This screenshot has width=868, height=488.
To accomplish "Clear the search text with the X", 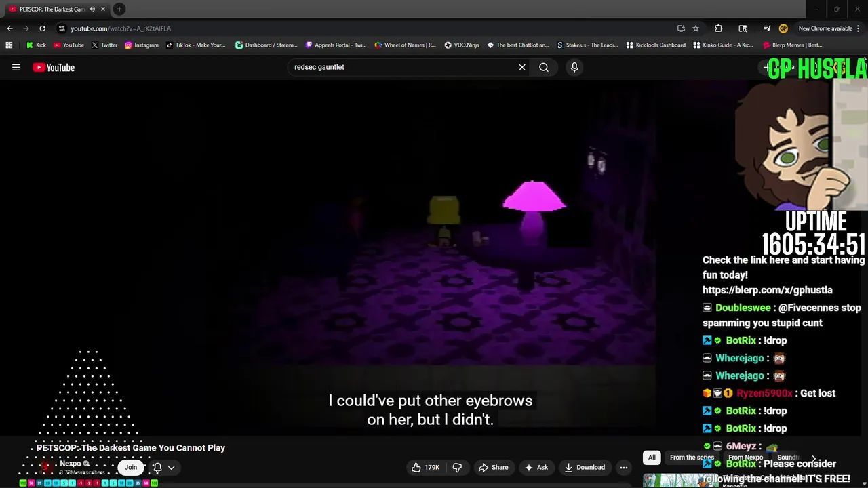I will pyautogui.click(x=522, y=67).
